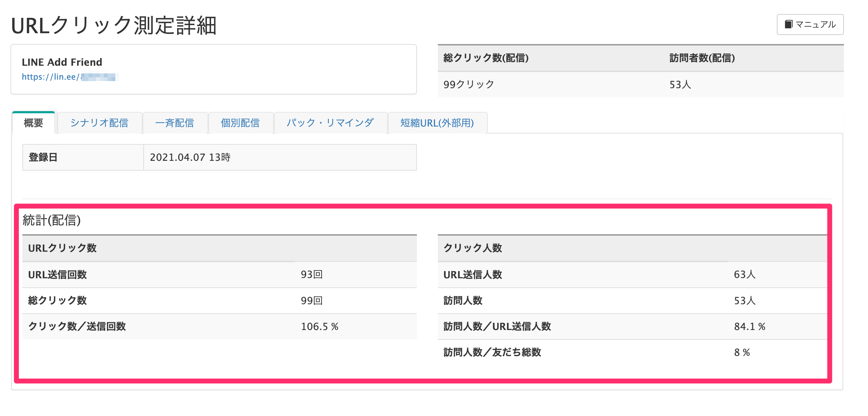Click the URLクリック測定詳細 page title
This screenshot has width=868, height=416.
click(114, 25)
